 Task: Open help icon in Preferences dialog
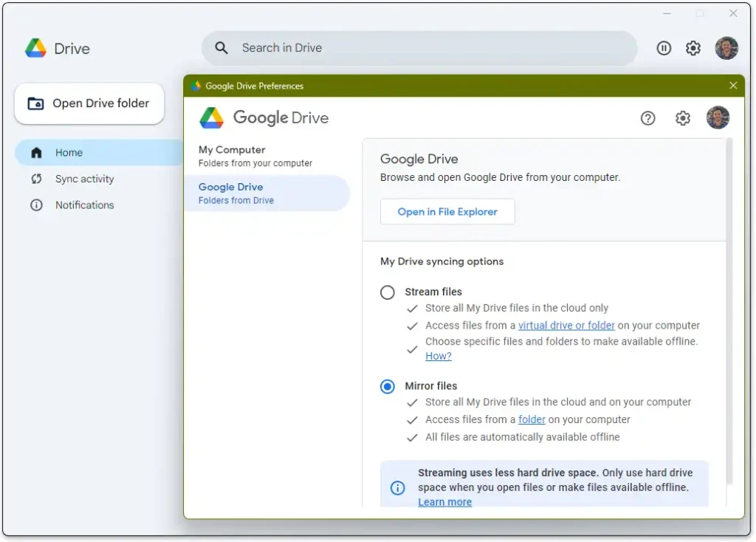click(x=647, y=118)
